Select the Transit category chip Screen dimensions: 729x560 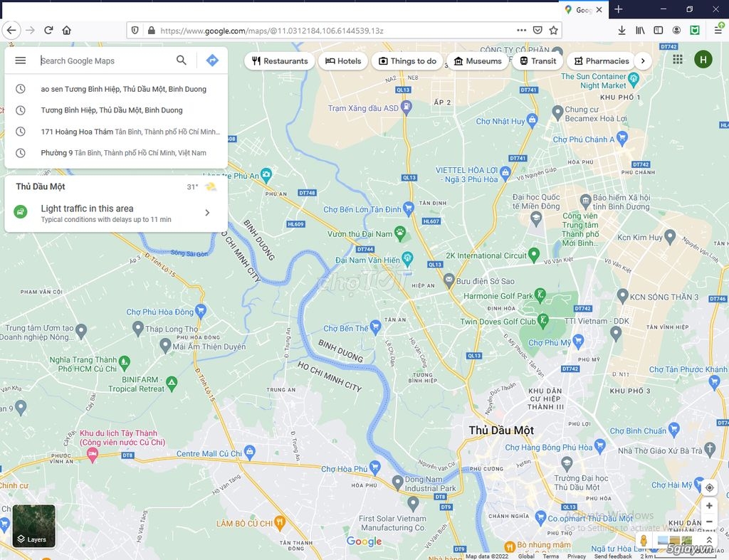click(x=537, y=61)
